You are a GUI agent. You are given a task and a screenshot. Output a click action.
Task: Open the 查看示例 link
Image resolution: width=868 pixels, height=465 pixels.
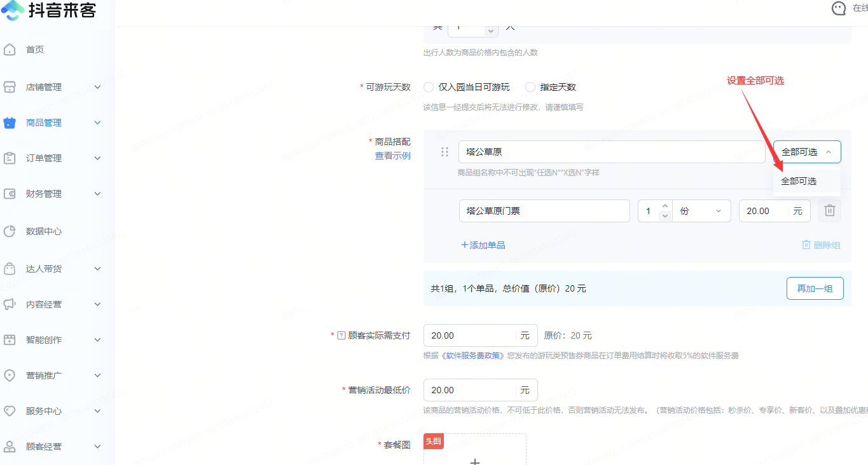tap(392, 156)
